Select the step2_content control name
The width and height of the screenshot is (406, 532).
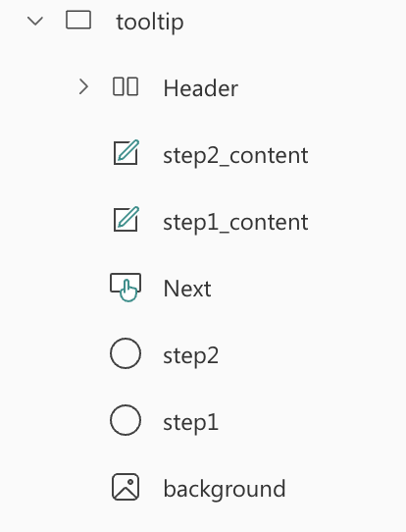[235, 156]
